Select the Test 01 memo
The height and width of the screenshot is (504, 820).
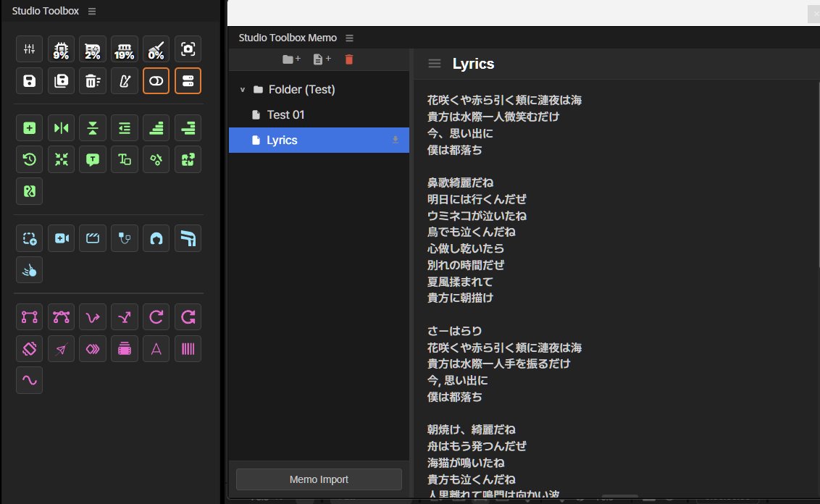(285, 115)
